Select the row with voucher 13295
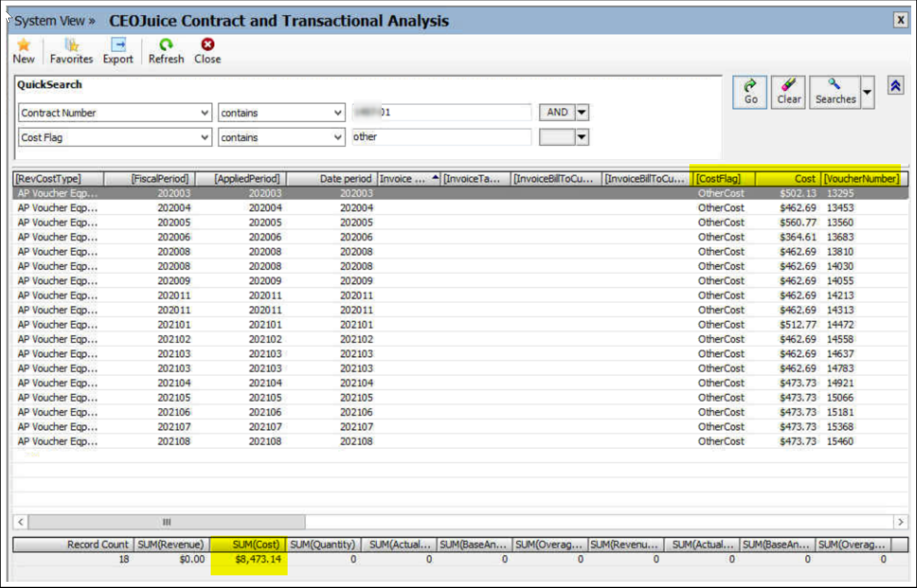The image size is (917, 588). [461, 193]
